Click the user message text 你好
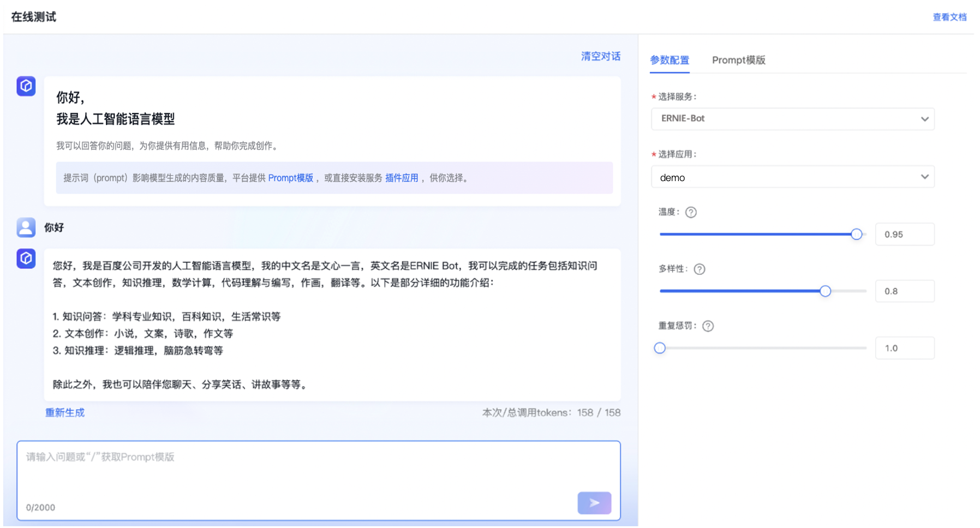This screenshot has width=980, height=528. coord(54,227)
